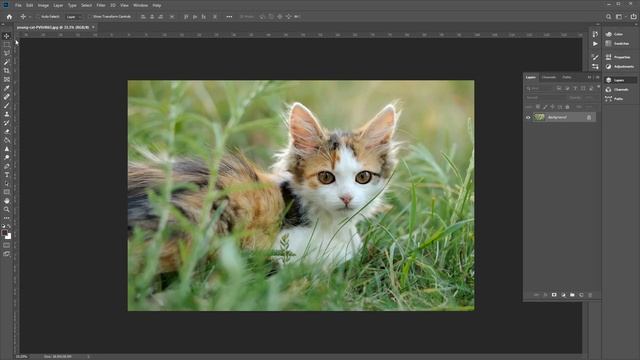
Task: Click the foreground color swatch
Action: 4,233
